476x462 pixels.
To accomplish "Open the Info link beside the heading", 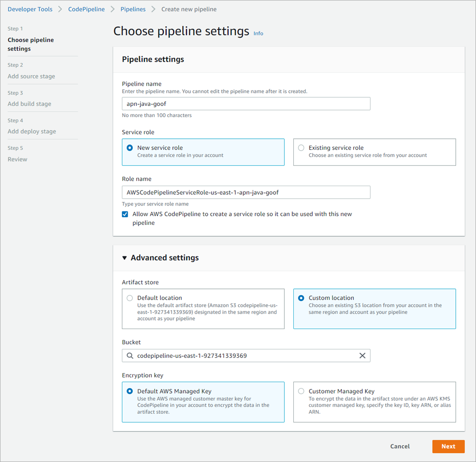I will (x=258, y=33).
